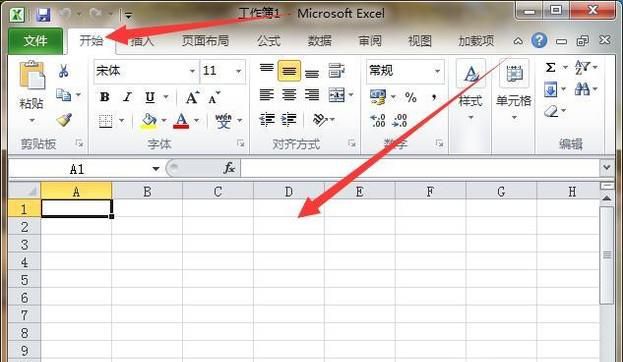Open Clipboard pane launcher in 剪贴板
The height and width of the screenshot is (362, 623).
79,143
